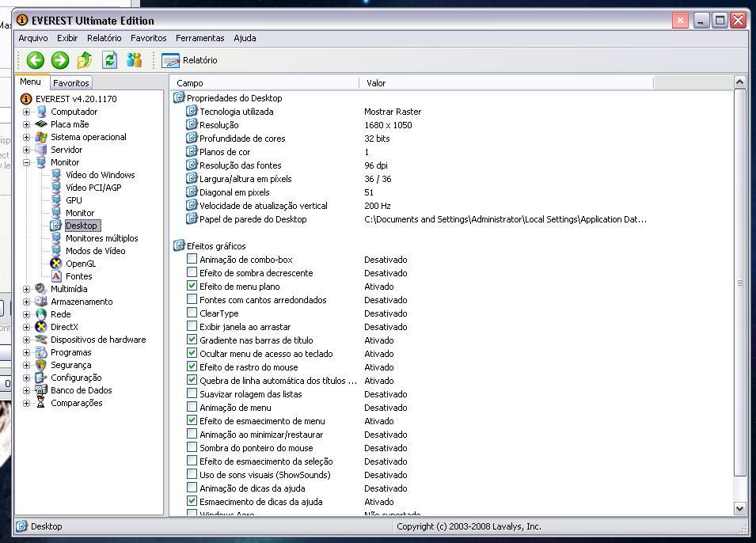Click the scrollbar down arrow
This screenshot has height=543, width=756.
click(x=739, y=508)
